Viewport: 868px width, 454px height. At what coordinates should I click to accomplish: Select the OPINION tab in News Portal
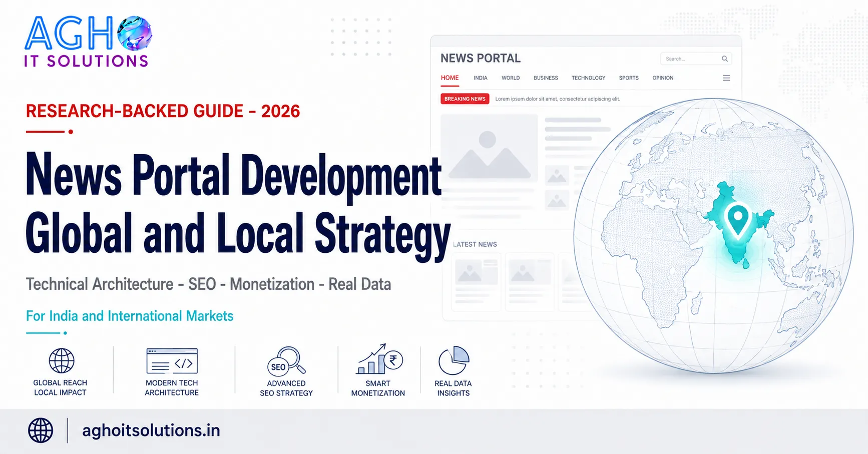pyautogui.click(x=663, y=78)
